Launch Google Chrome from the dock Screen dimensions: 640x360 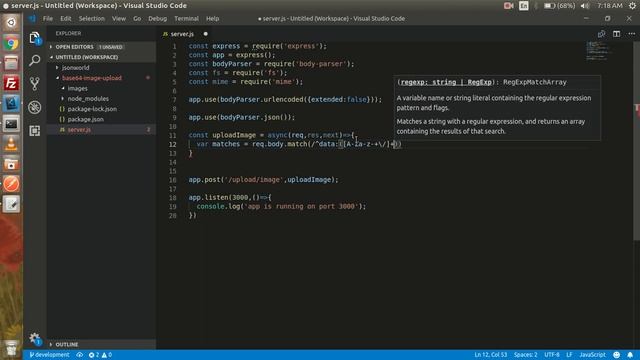pos(11,43)
